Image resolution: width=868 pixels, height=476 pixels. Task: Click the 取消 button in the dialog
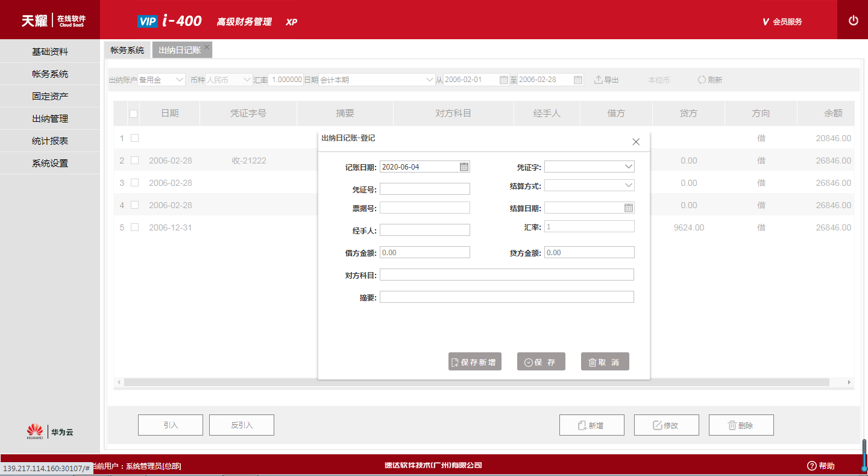tap(605, 361)
